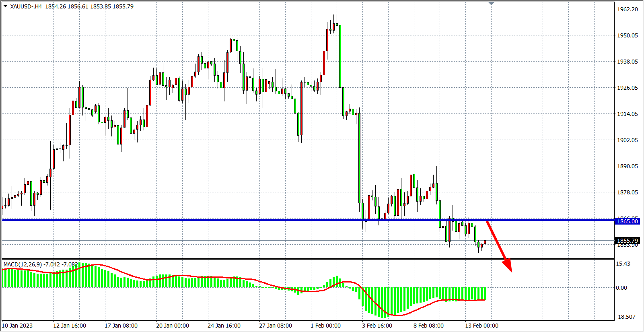The width and height of the screenshot is (644, 332).
Task: Click the -18.507 value on MACD scale
Action: coord(625,317)
